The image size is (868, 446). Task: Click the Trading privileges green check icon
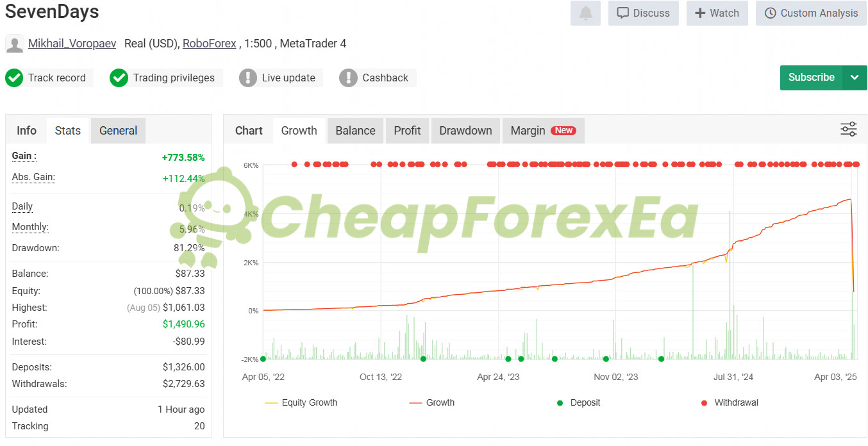(x=119, y=78)
